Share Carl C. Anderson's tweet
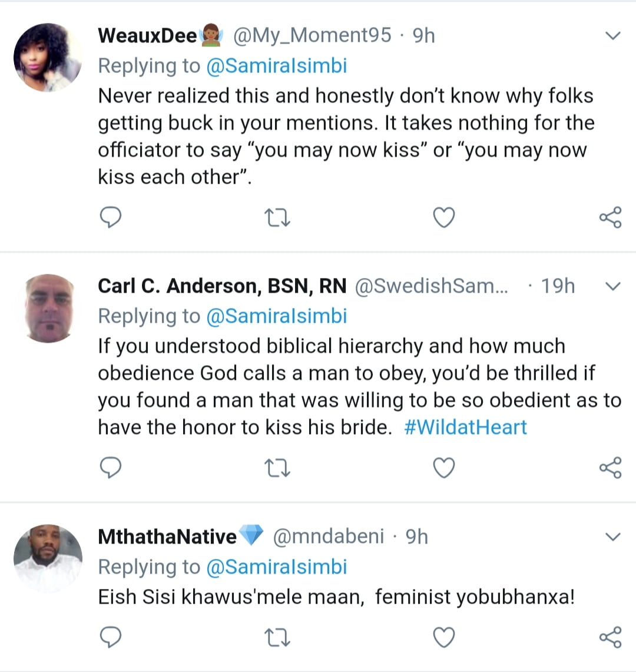 pos(610,468)
